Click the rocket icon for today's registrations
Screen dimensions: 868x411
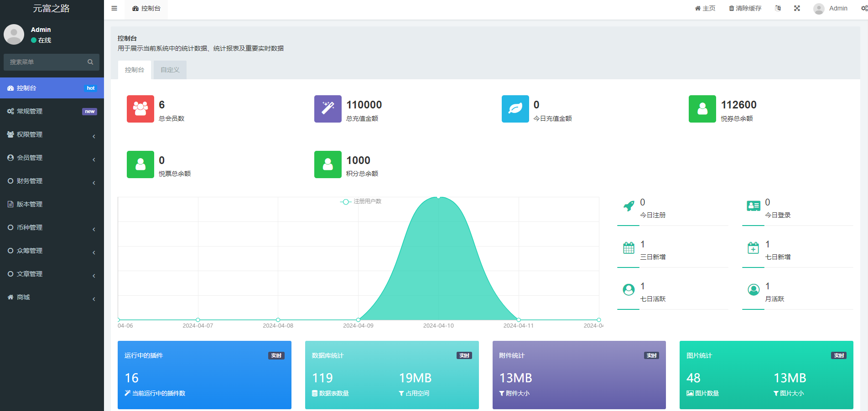pyautogui.click(x=629, y=206)
